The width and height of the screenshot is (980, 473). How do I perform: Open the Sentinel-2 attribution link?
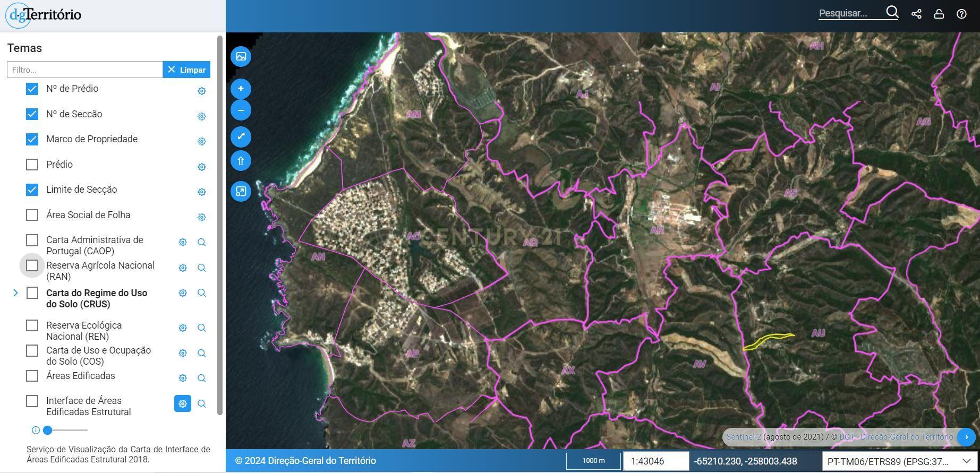[744, 437]
